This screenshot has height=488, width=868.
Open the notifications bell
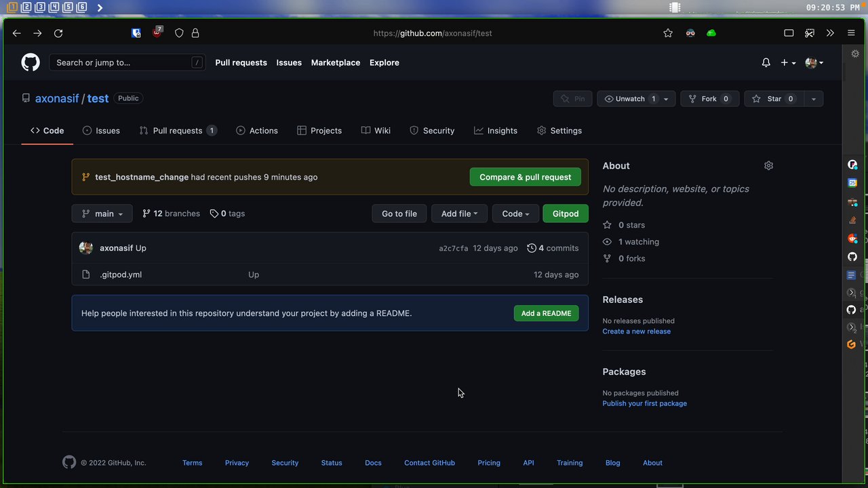pyautogui.click(x=766, y=62)
